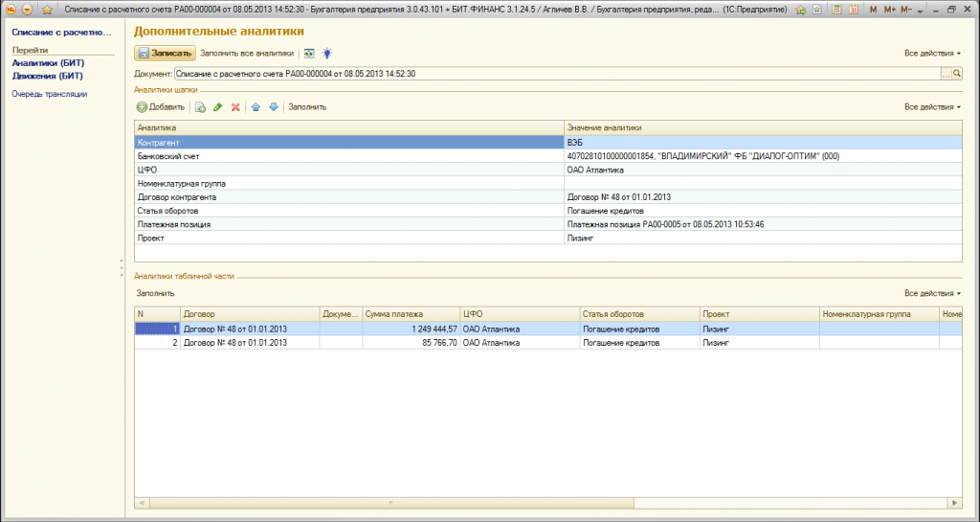Move row up with blue up arrow
The height and width of the screenshot is (522, 980).
click(256, 107)
